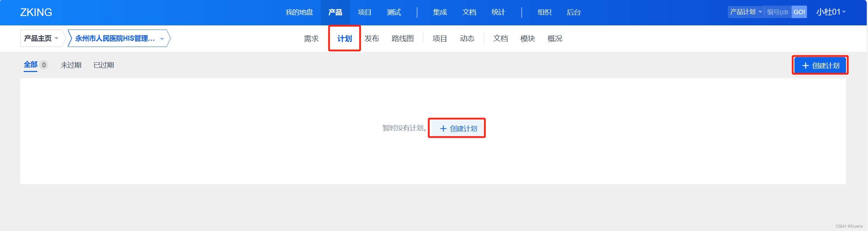Open 集成 in top navigation
Image resolution: width=868 pixels, height=231 pixels.
pyautogui.click(x=440, y=12)
